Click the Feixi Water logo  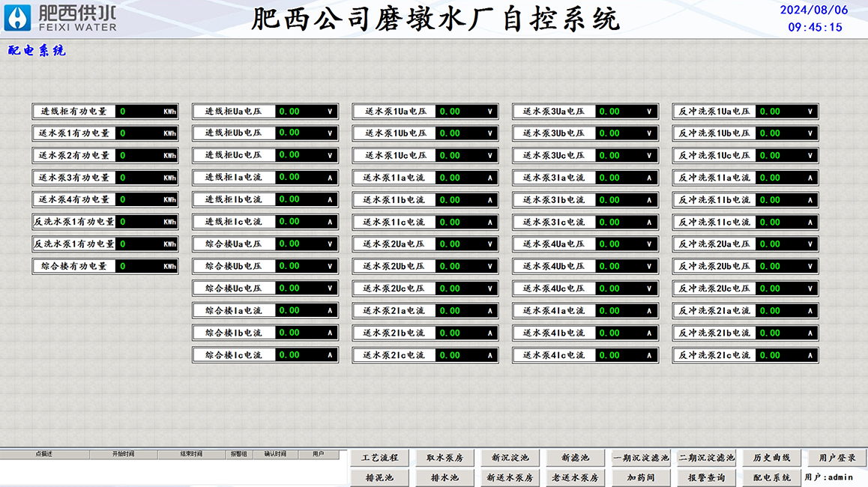point(61,18)
